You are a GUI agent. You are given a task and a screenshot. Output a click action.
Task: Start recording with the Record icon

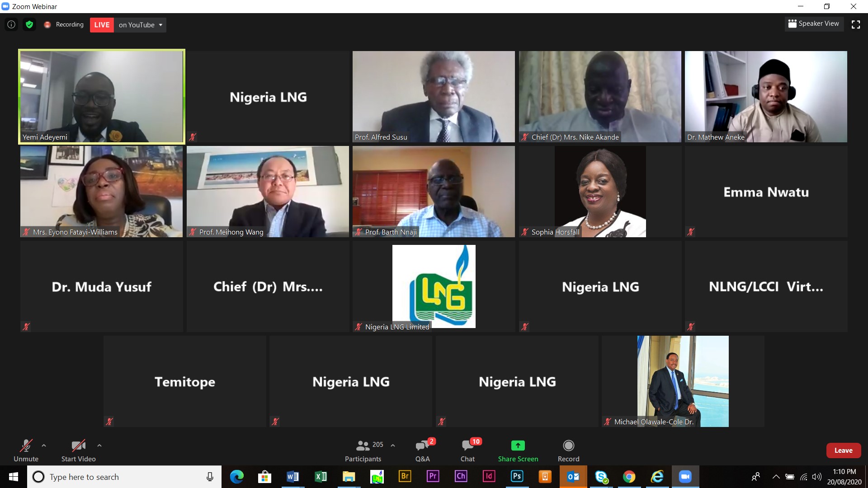(569, 446)
